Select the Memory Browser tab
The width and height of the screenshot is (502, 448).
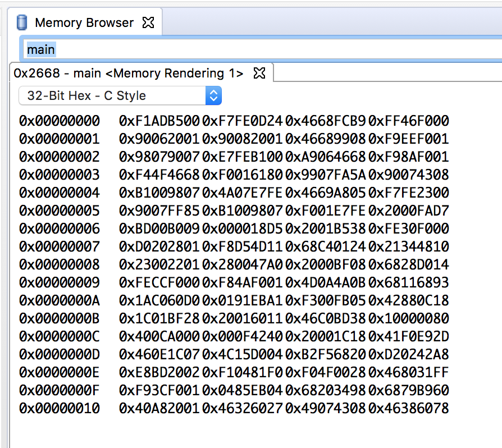coord(85,22)
